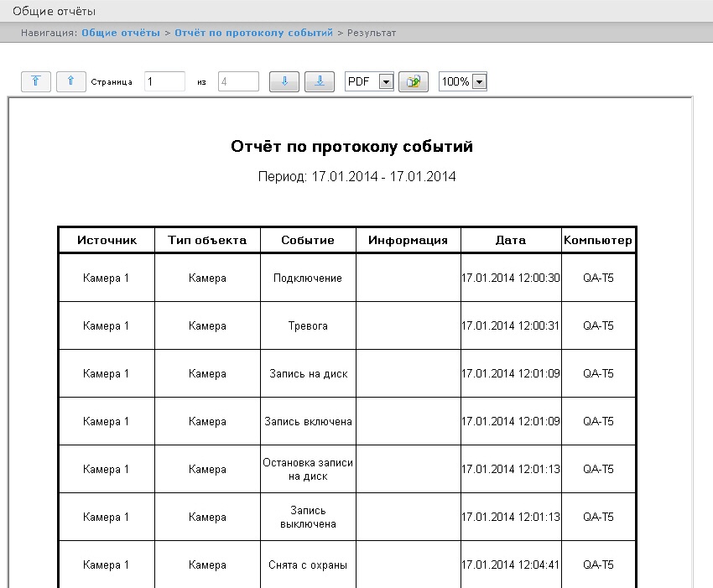Go to the previous report page
Screen dimensions: 713x588
point(70,81)
